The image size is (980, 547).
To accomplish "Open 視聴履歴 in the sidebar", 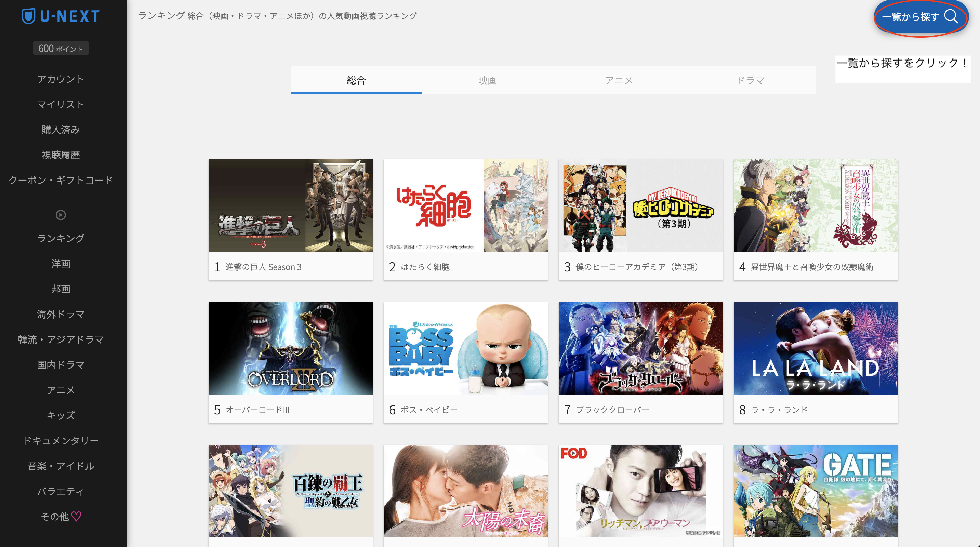I will 61,155.
